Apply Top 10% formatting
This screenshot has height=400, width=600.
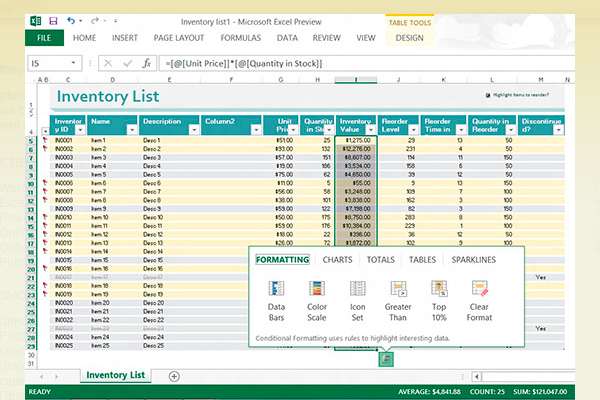pyautogui.click(x=439, y=290)
